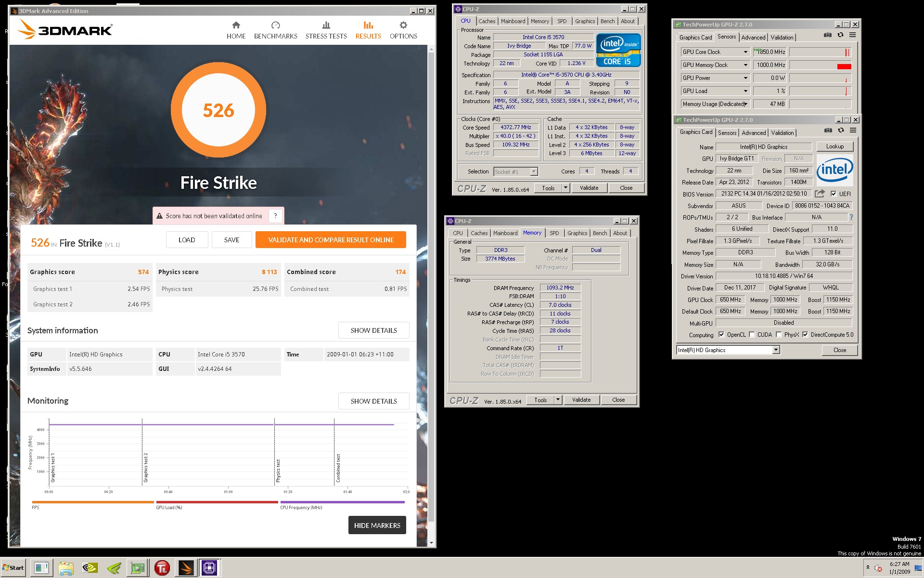Toggle the DirectCompute 5.0 checkbox in GPU-Z
Viewport: 924px width, 578px height.
tap(805, 335)
